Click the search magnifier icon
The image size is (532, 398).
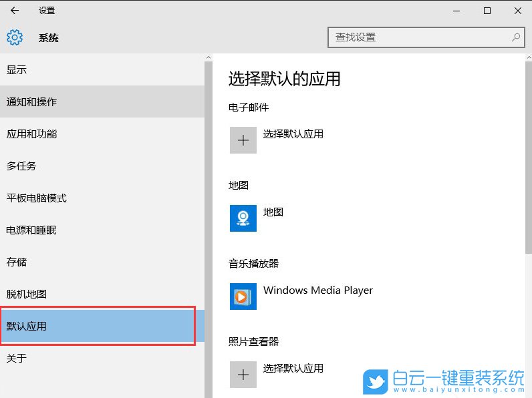[x=516, y=37]
